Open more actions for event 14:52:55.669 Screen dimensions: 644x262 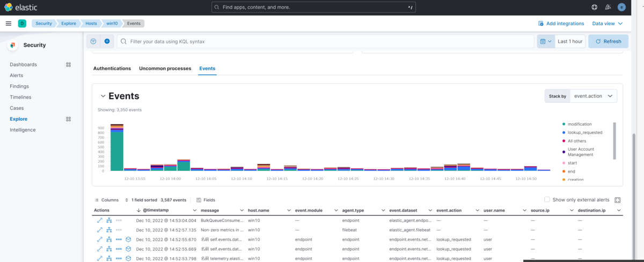pos(119,249)
